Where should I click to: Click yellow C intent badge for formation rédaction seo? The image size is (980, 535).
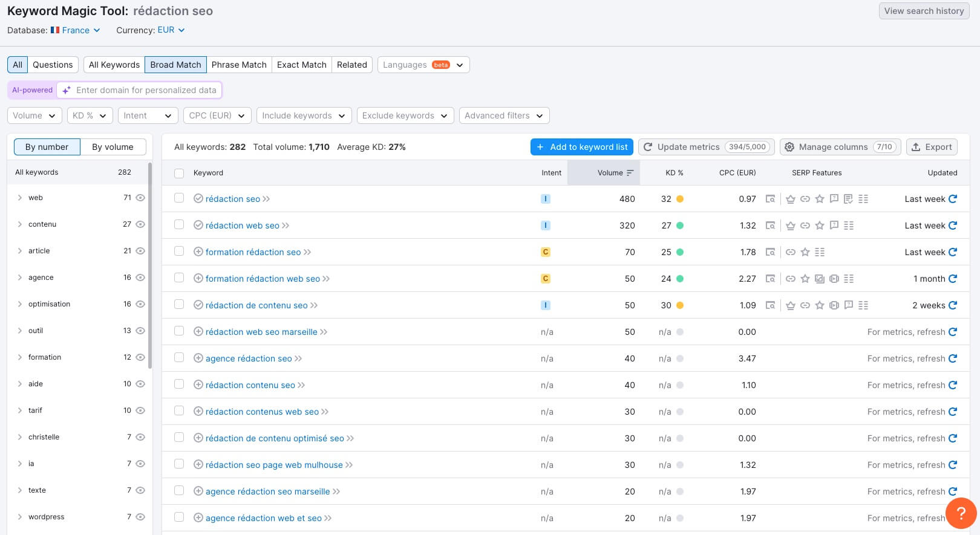[x=546, y=252]
